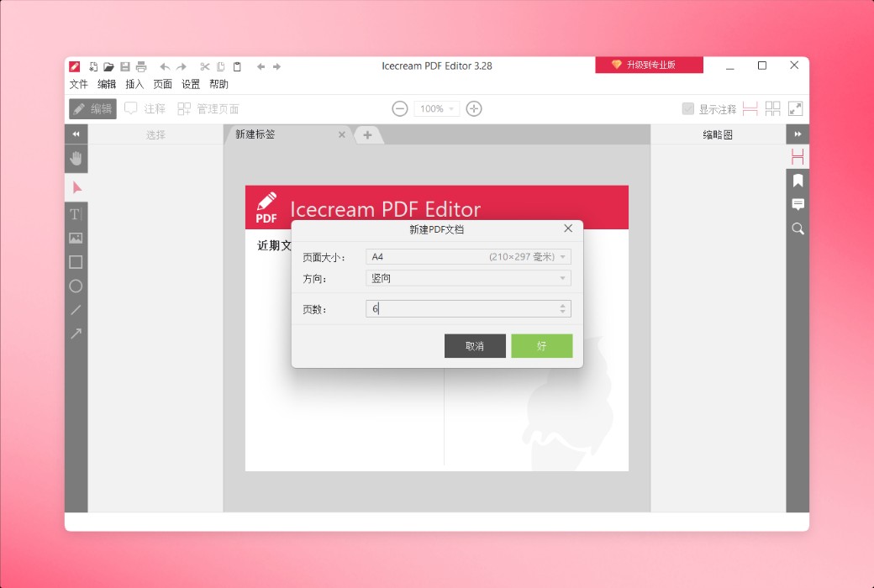The image size is (874, 588).
Task: Click the Undo arrow icon
Action: (165, 66)
